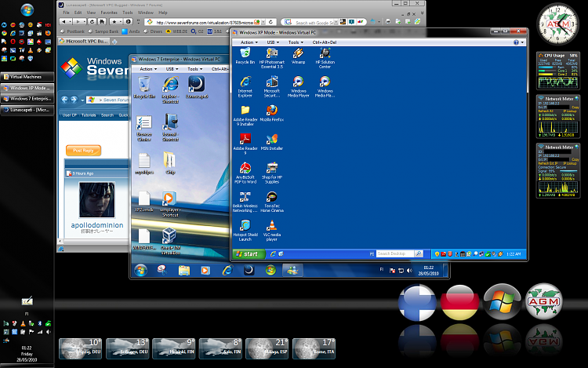
Task: Select Microsoft VPC Bu... browser tab
Action: tap(84, 42)
